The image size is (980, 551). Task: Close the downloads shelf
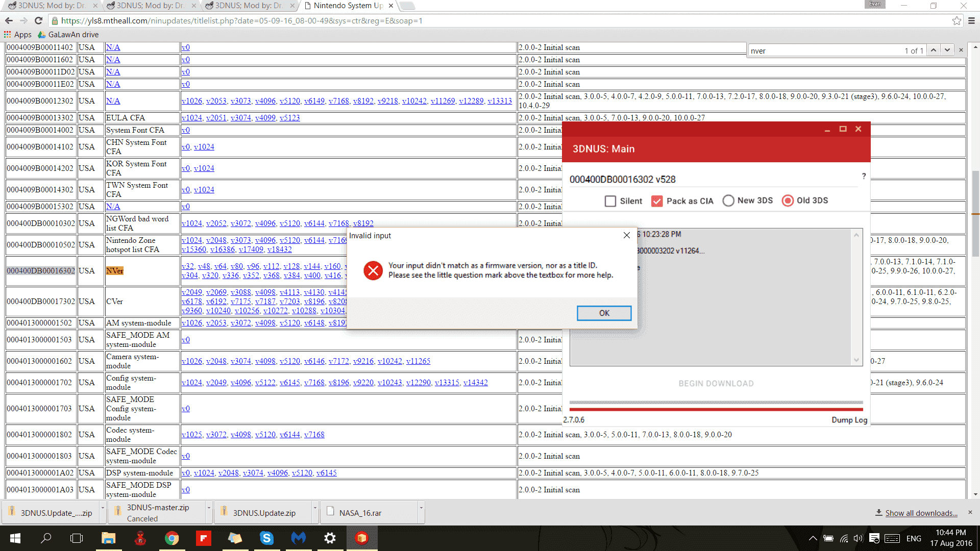(970, 512)
